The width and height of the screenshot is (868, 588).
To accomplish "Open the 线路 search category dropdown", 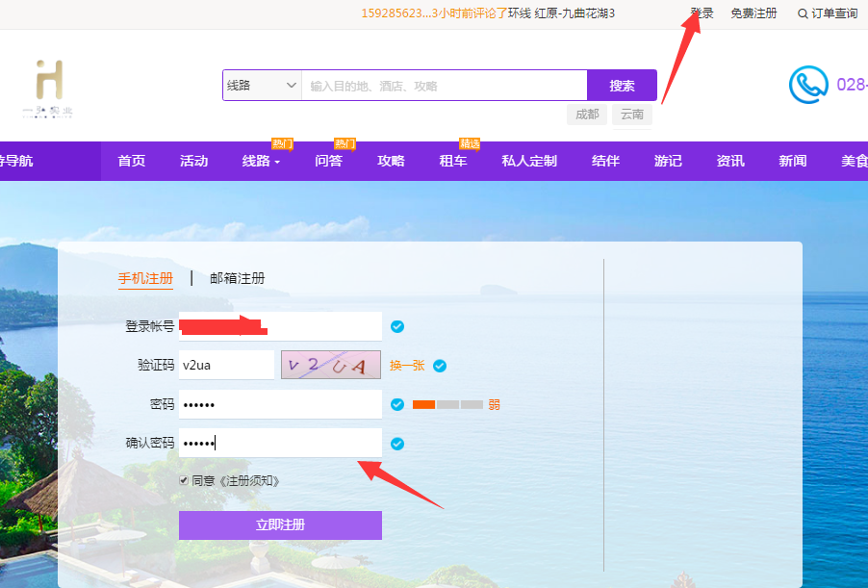I will pyautogui.click(x=262, y=86).
